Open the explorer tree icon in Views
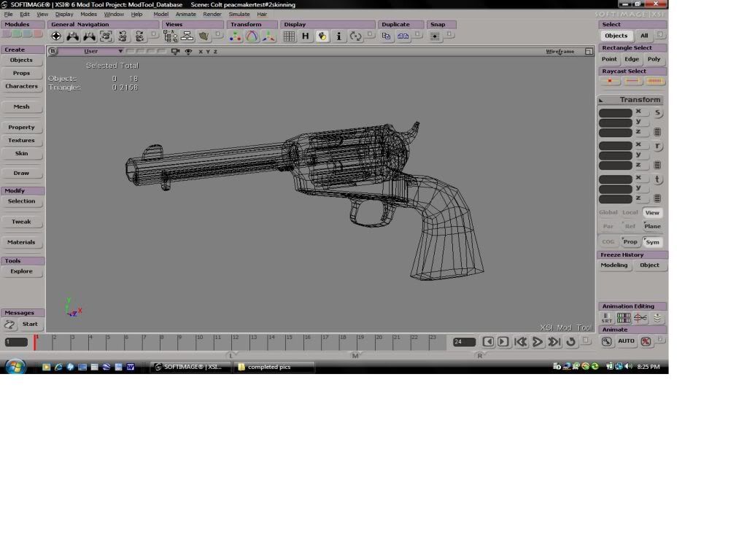Image resolution: width=747 pixels, height=560 pixels. 170,36
